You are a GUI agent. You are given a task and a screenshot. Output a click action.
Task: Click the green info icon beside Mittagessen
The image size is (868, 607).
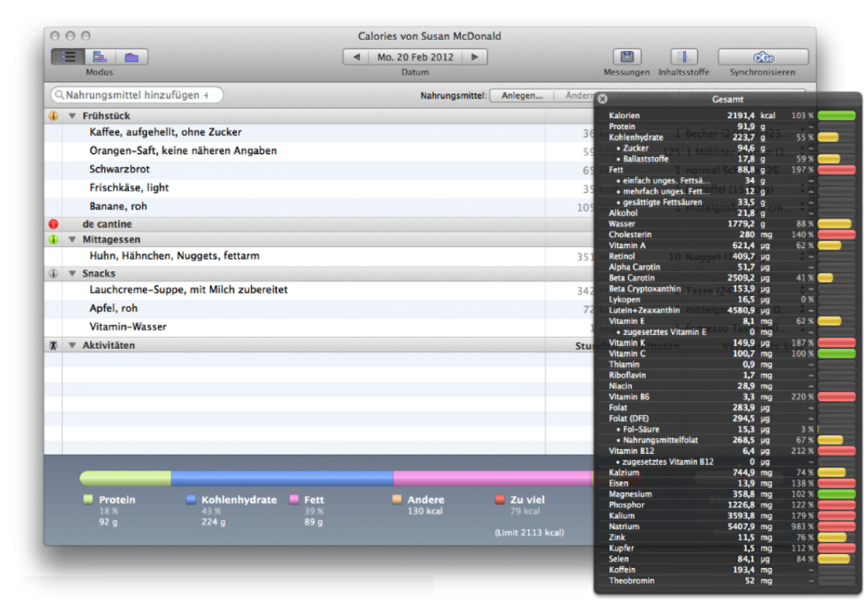[x=54, y=240]
